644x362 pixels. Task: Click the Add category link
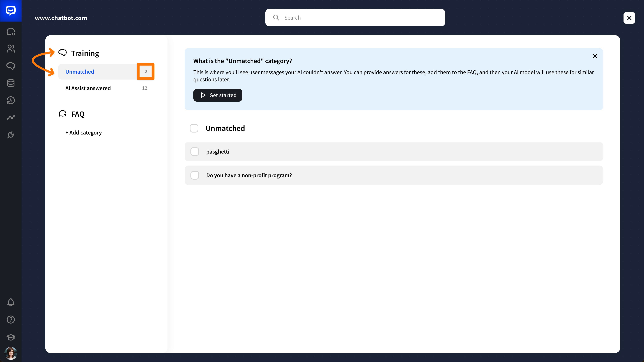click(x=84, y=133)
